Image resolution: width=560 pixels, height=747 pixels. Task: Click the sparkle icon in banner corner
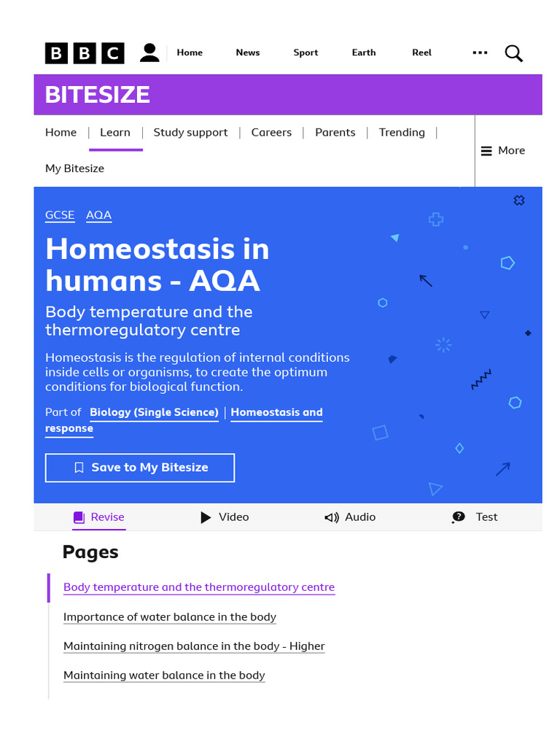click(x=519, y=200)
